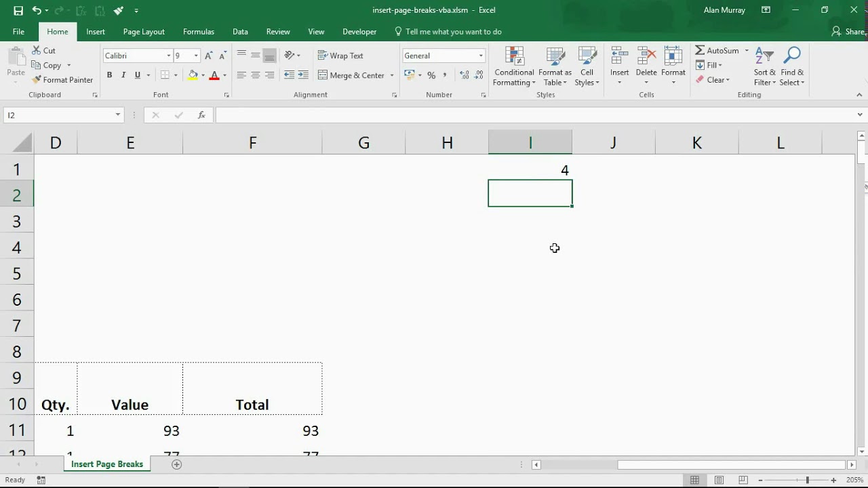Switch to the Developer tab
Image resolution: width=868 pixels, height=488 pixels.
pos(359,32)
